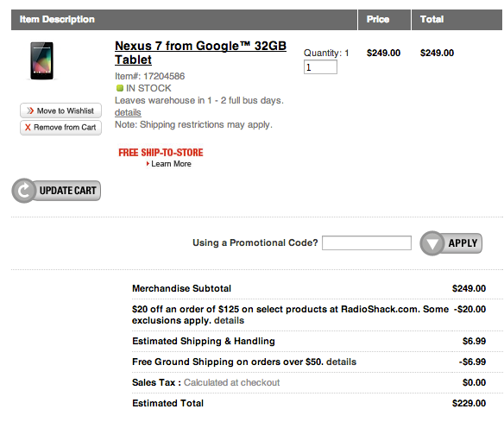Image resolution: width=504 pixels, height=428 pixels.
Task: Open Learn More about ship-to-store
Action: coord(171,164)
